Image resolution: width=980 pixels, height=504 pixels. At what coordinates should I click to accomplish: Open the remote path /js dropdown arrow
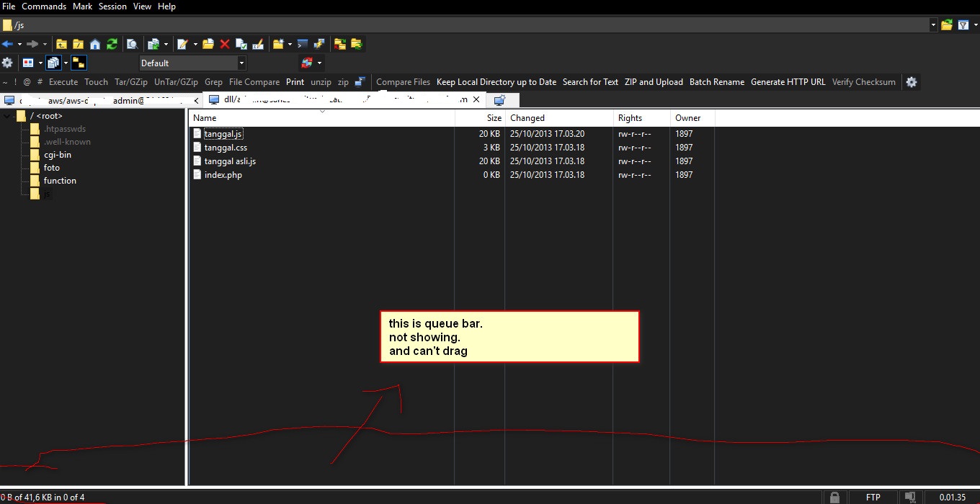(933, 25)
